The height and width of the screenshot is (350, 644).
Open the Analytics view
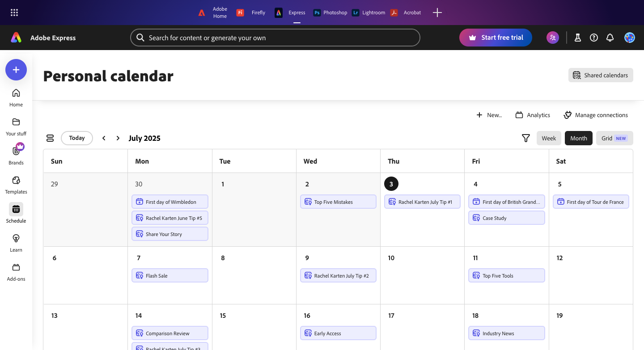[x=533, y=115]
